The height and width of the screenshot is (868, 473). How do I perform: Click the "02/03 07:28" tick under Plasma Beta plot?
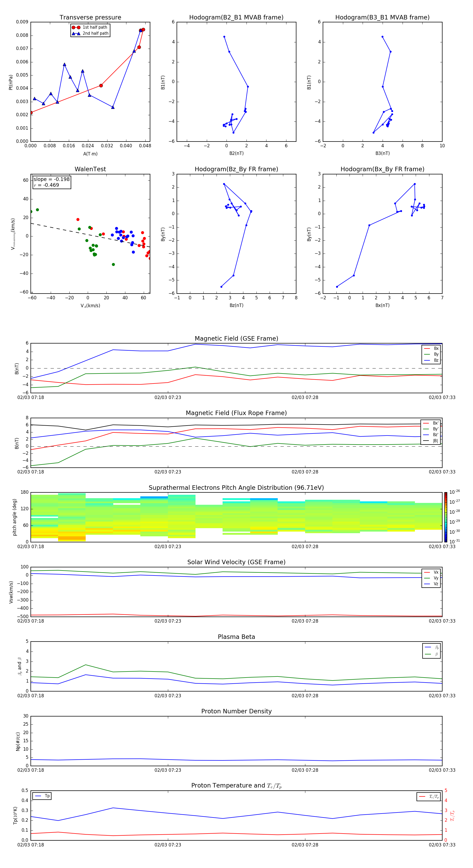click(305, 696)
